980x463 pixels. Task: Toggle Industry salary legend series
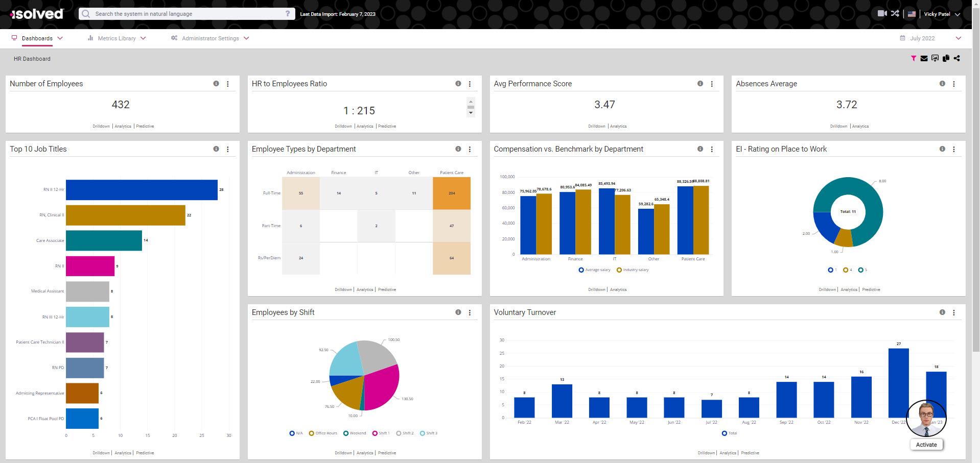click(633, 270)
